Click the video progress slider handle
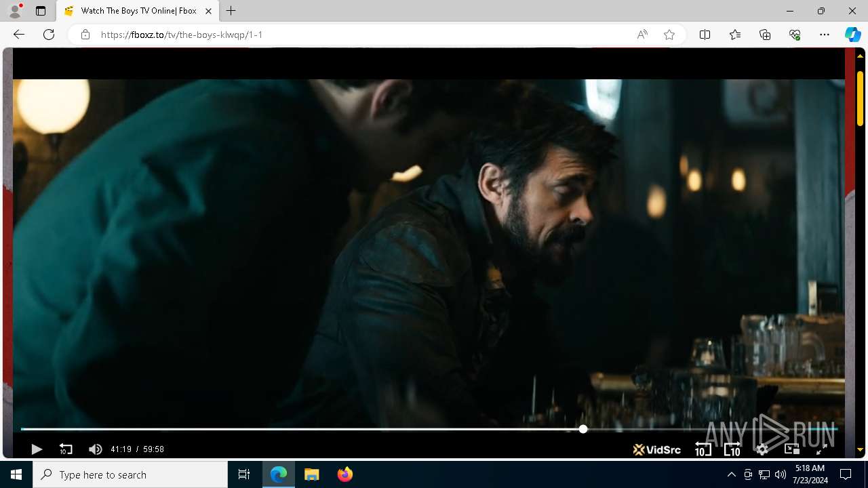Image resolution: width=868 pixels, height=488 pixels. (x=583, y=429)
